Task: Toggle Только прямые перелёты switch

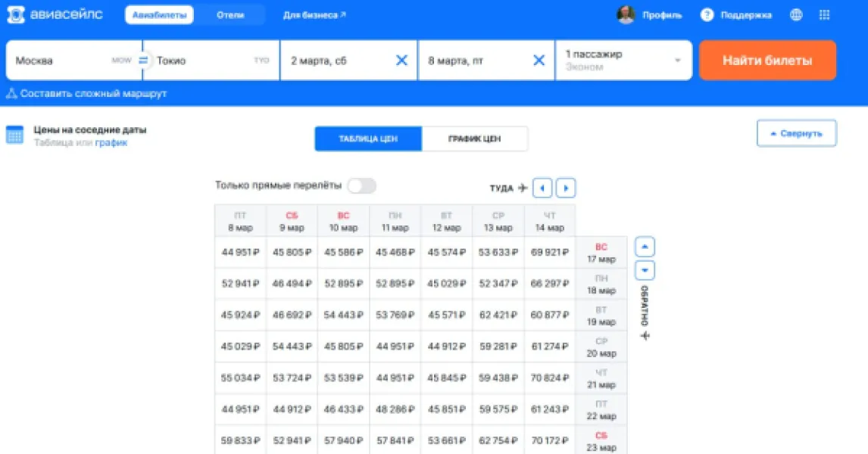Action: click(x=362, y=186)
